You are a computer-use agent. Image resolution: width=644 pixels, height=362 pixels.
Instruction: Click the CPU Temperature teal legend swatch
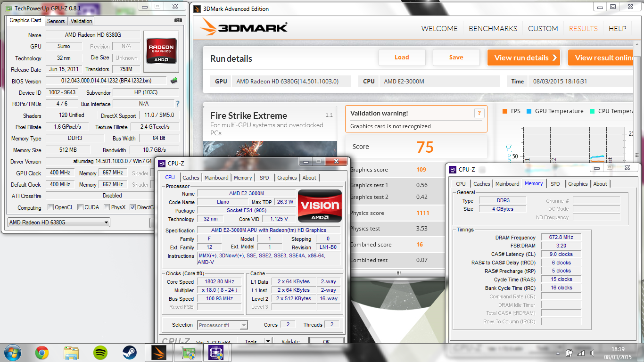click(592, 111)
